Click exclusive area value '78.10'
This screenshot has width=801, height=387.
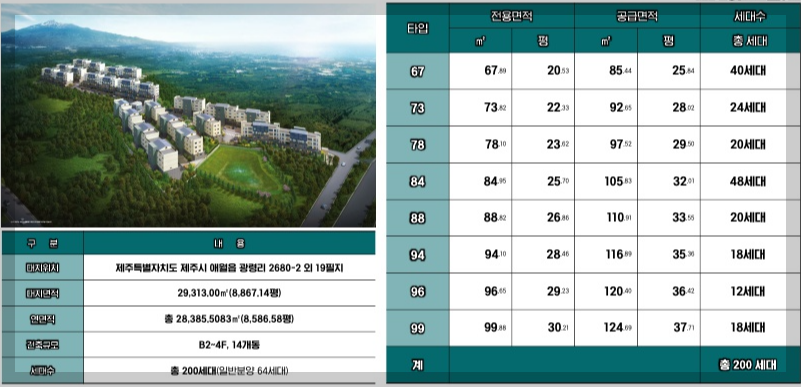tap(495, 145)
